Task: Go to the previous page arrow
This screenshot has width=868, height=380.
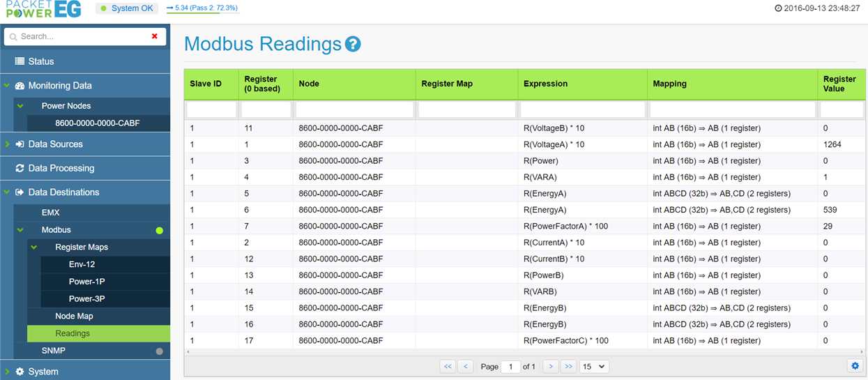Action: 466,366
